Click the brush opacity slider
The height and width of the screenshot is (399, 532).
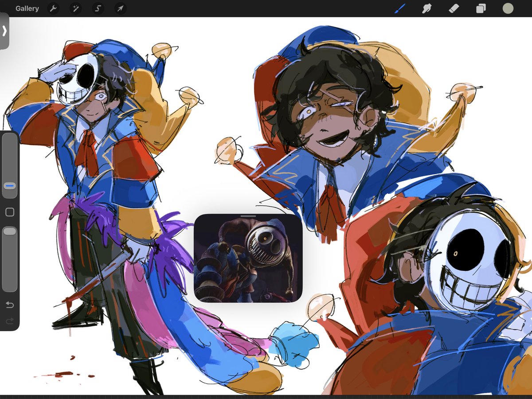point(10,258)
